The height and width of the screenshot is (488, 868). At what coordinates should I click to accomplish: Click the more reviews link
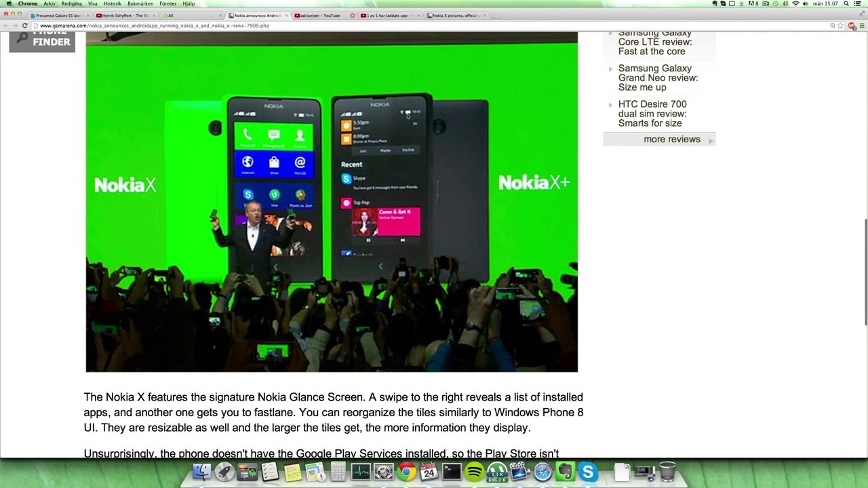672,140
